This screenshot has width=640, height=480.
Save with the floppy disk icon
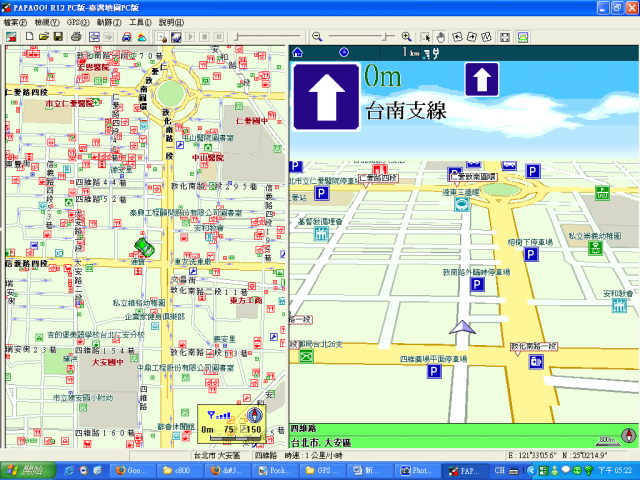(x=58, y=37)
